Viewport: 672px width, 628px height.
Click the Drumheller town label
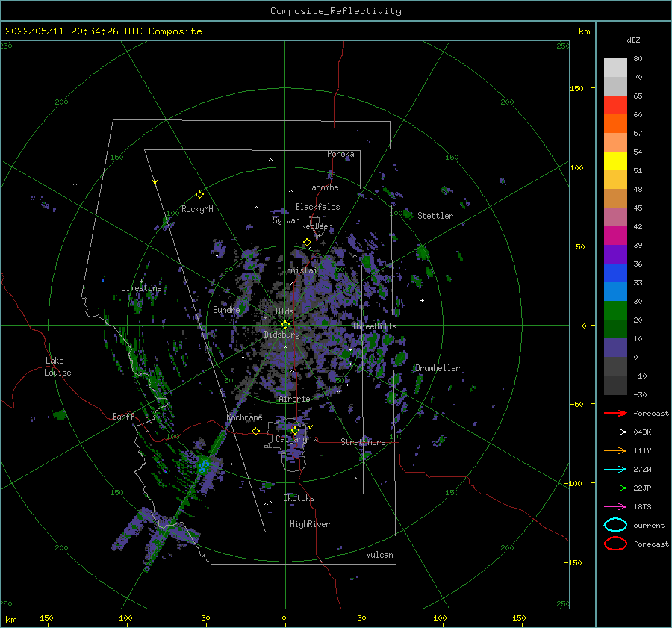tap(438, 368)
